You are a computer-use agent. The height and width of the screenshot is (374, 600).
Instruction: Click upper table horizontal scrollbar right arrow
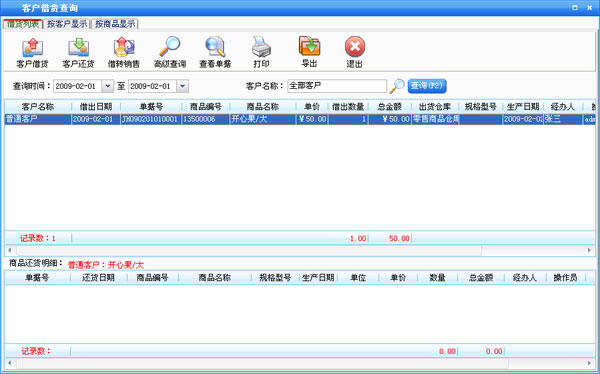pyautogui.click(x=589, y=250)
